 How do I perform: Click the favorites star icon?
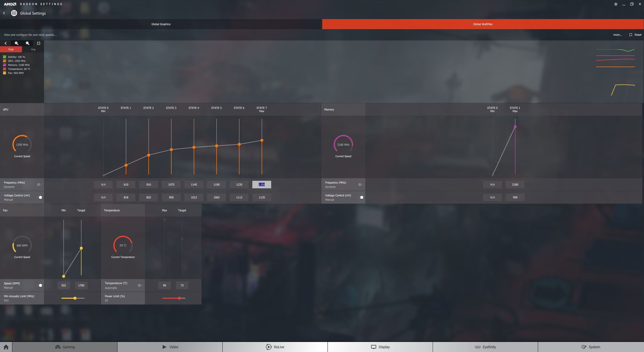tap(615, 4)
